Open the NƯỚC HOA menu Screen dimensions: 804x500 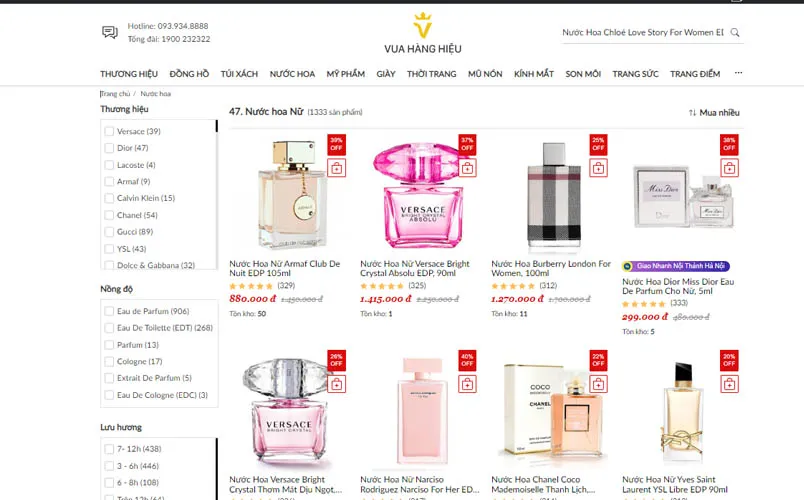tap(292, 74)
